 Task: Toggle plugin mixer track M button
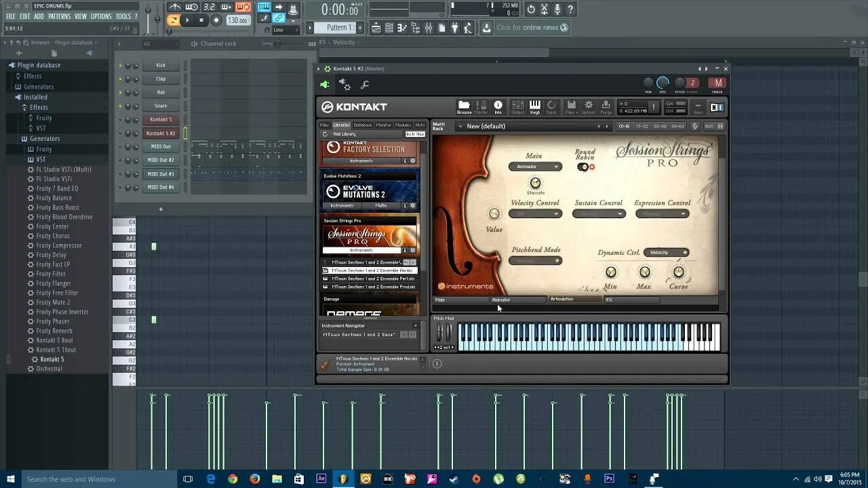(x=717, y=83)
